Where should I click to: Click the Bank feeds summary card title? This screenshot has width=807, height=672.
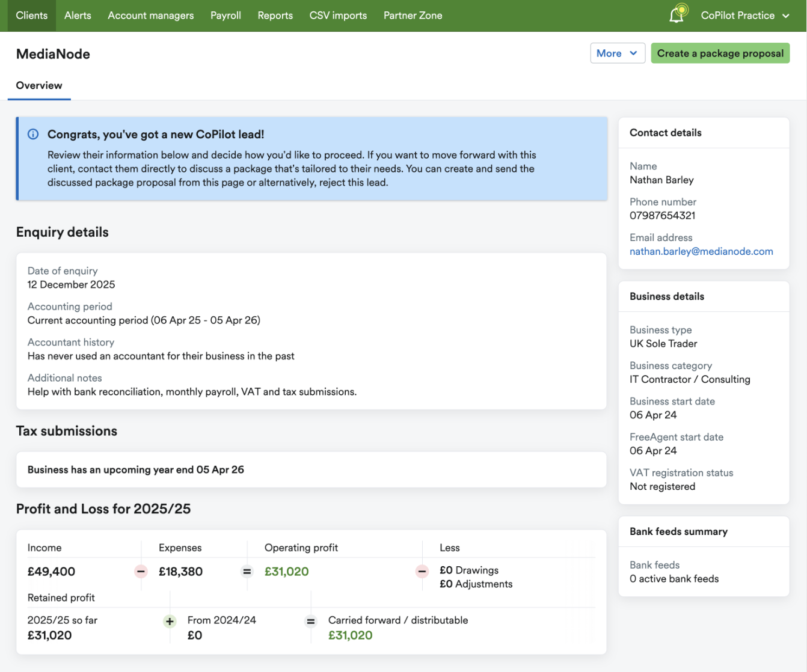pyautogui.click(x=678, y=531)
